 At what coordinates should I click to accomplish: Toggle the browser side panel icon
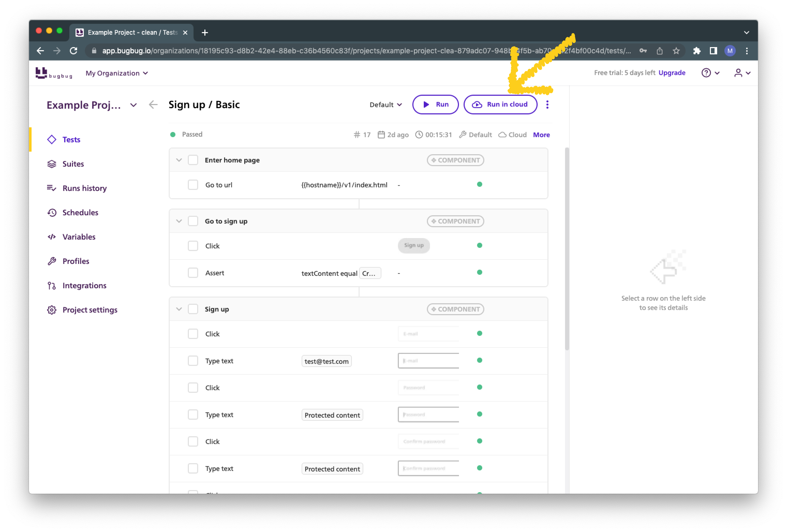coord(713,51)
